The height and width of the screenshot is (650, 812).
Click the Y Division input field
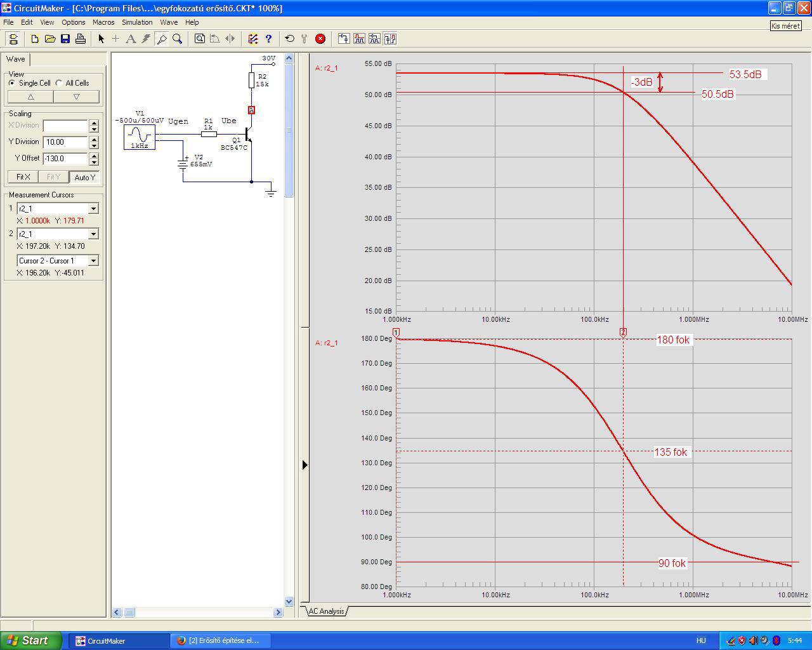(65, 142)
